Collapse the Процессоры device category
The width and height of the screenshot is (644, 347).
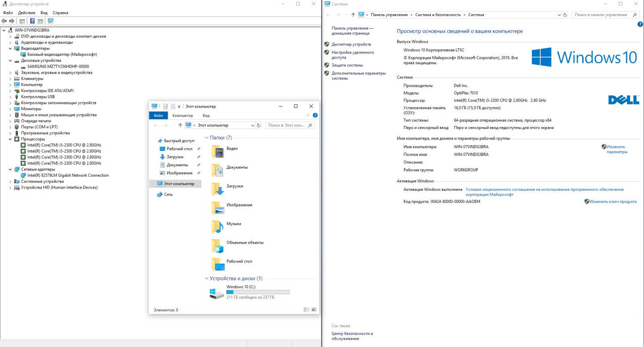pyautogui.click(x=11, y=139)
